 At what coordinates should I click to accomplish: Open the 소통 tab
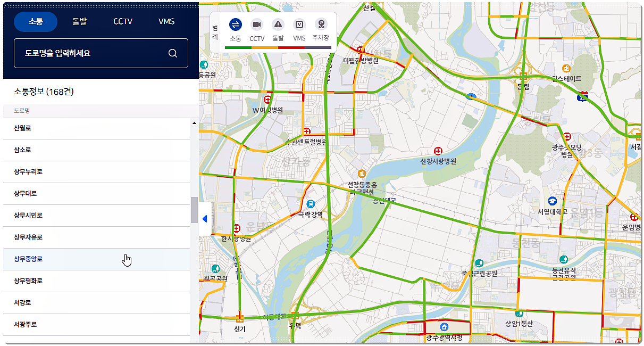click(36, 22)
